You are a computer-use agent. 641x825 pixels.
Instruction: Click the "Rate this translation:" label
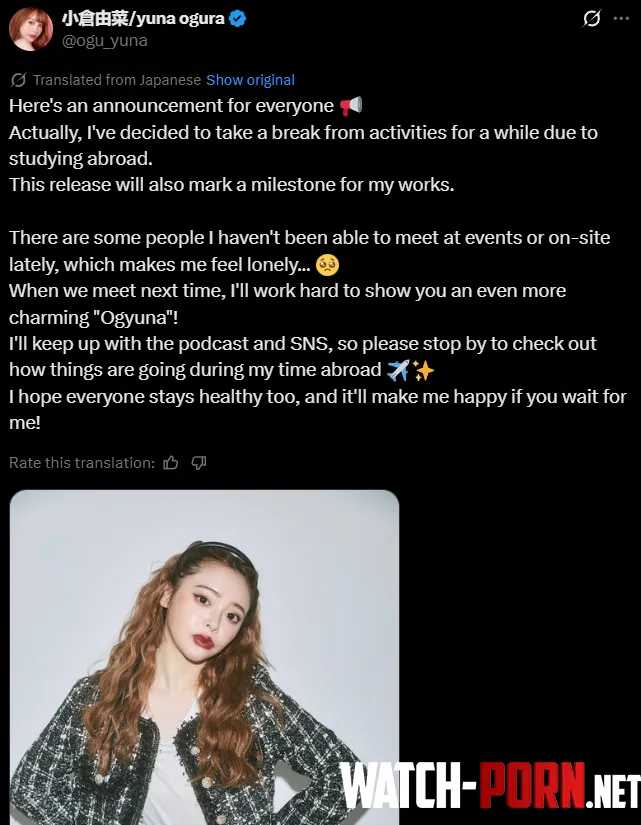point(82,463)
